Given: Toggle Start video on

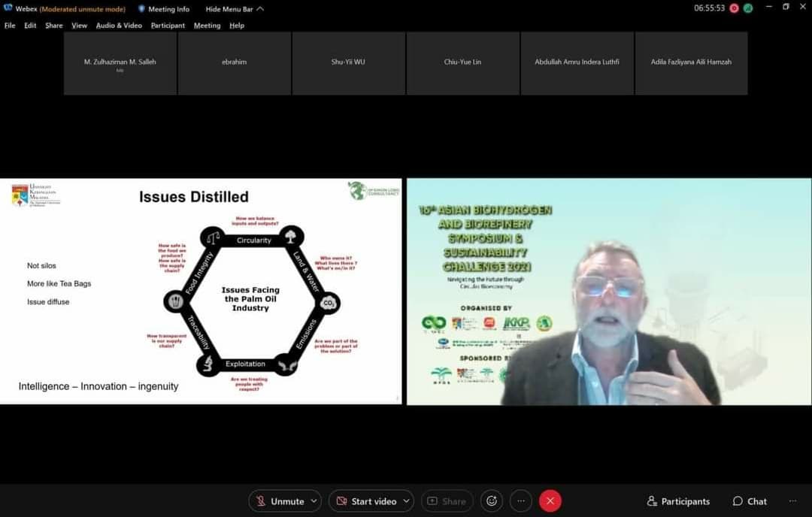Looking at the screenshot, I should click(365, 501).
